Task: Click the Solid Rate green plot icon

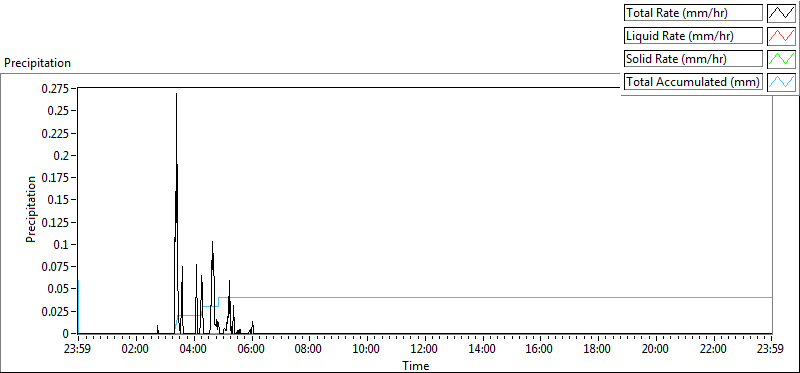Action: point(781,59)
